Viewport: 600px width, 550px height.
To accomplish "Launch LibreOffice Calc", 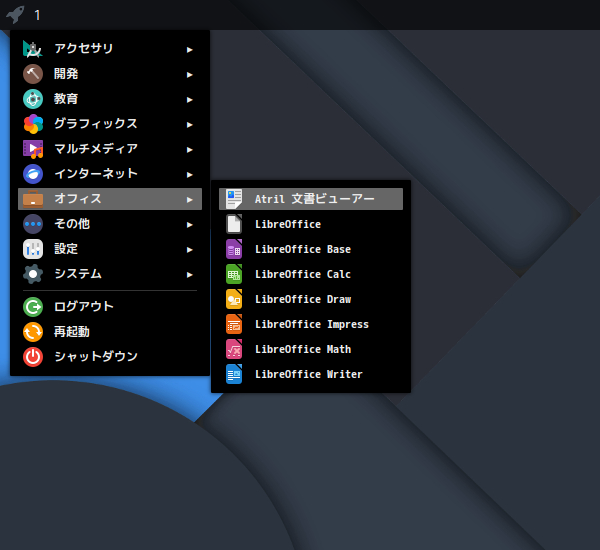I will pos(311,274).
